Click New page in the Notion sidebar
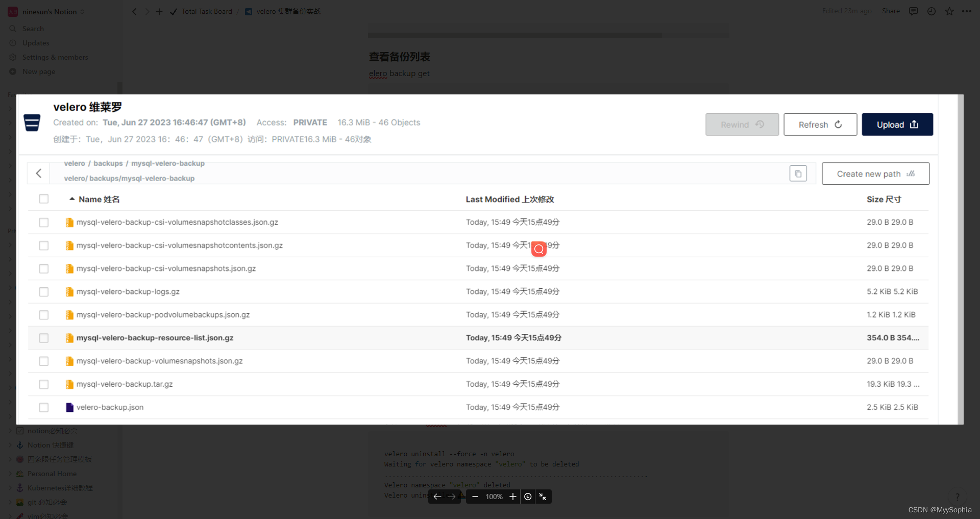Screen dimensions: 980x519 pyautogui.click(x=39, y=71)
